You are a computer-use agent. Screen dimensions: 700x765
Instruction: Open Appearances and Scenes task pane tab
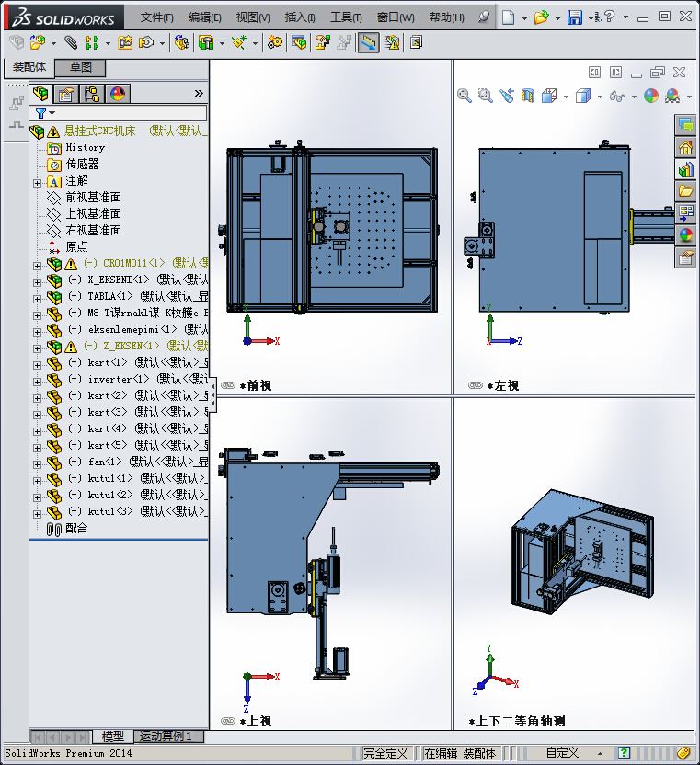click(x=686, y=235)
